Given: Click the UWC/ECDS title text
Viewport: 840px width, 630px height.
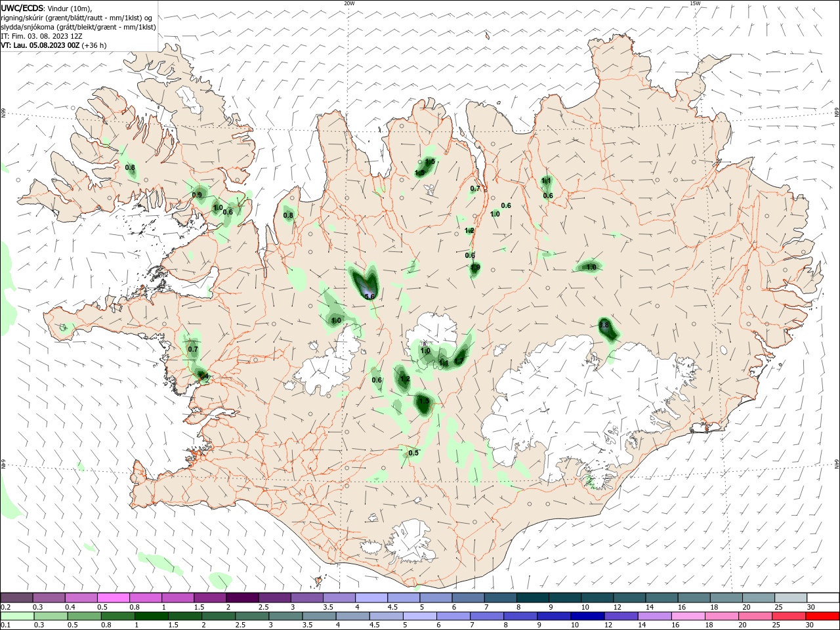Looking at the screenshot, I should [x=22, y=8].
